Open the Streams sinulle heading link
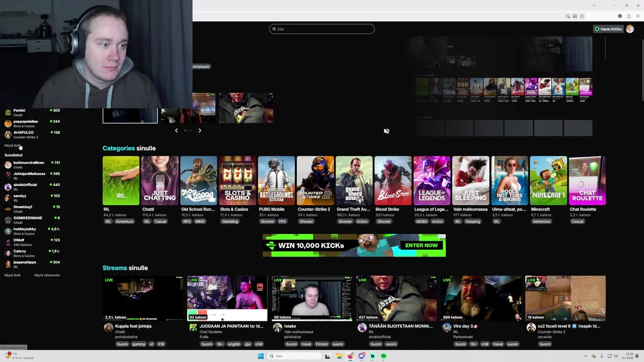The width and height of the screenshot is (644, 362). [125, 268]
